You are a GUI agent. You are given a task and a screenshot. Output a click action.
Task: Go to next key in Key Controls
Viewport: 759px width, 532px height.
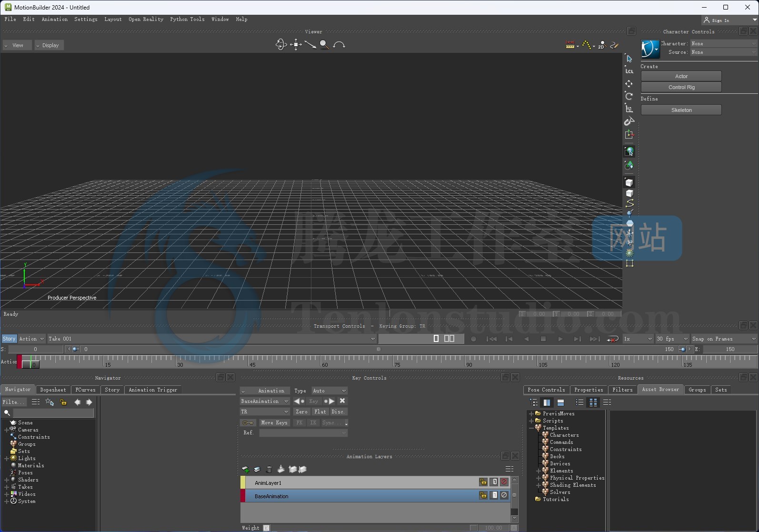pos(329,401)
